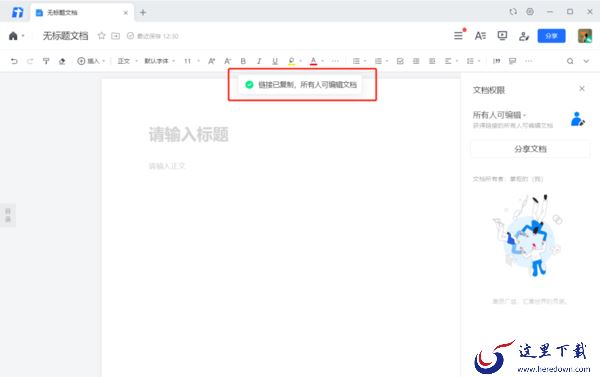Click the search magnifier icon
Screen dimensions: 600x377
tap(570, 61)
